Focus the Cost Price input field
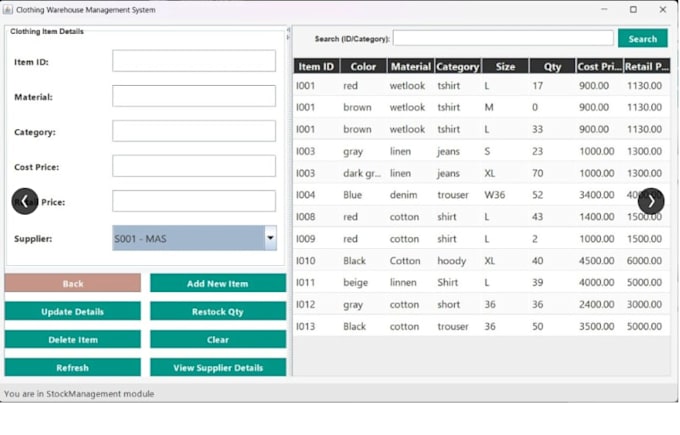Image resolution: width=680 pixels, height=435 pixels. coord(194,166)
